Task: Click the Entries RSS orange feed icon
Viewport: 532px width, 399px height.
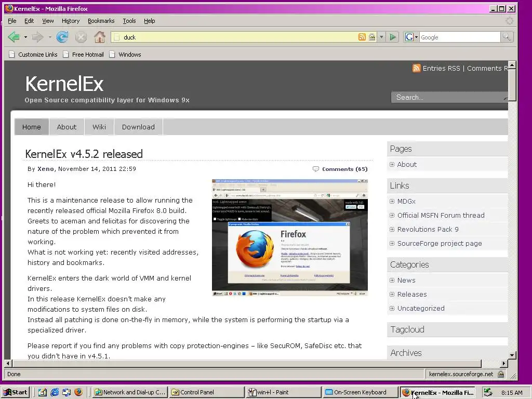Action: click(x=416, y=68)
